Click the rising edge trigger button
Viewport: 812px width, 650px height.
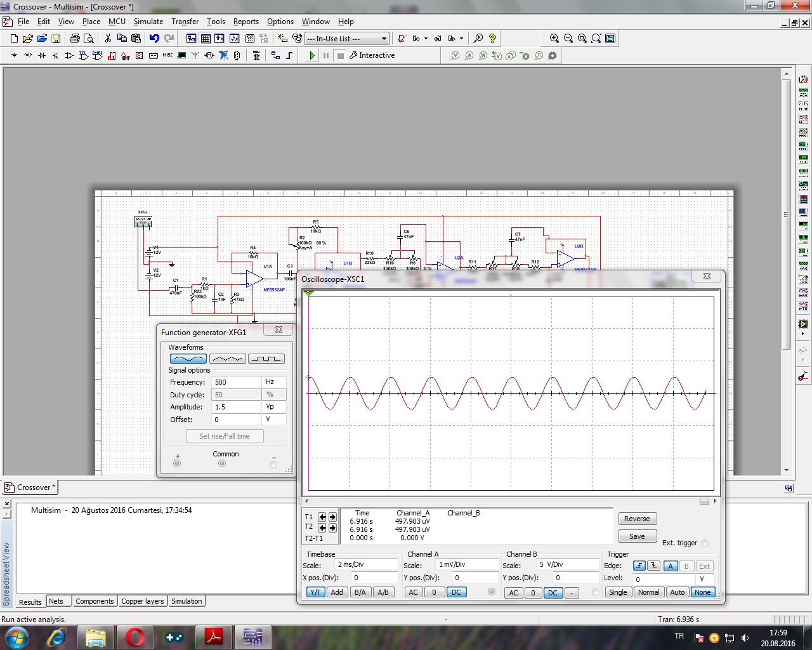tap(639, 566)
